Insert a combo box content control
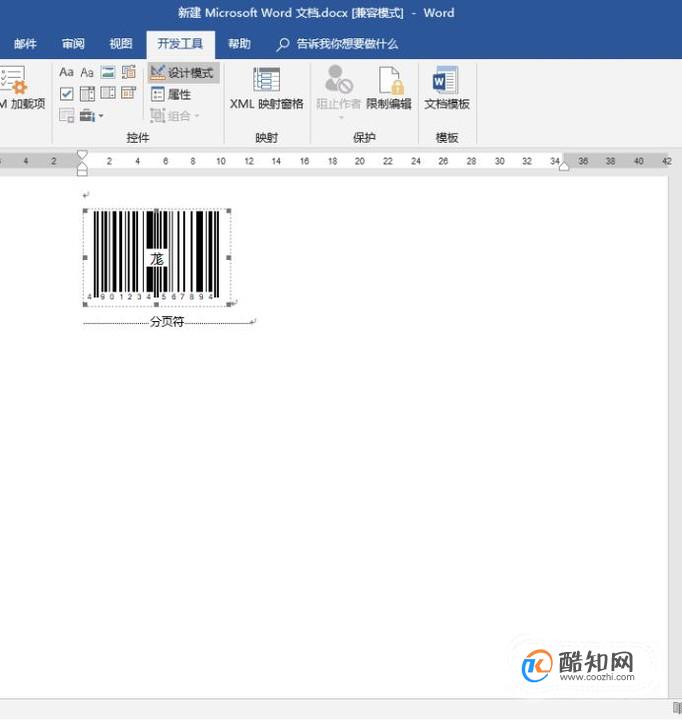The height and width of the screenshot is (720, 682). coord(87,94)
